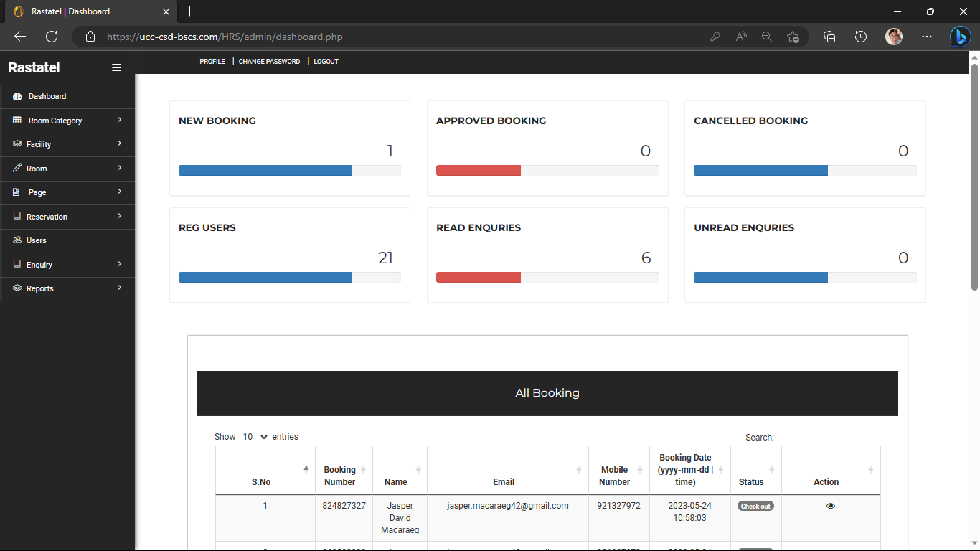Select the Reports icon in the sidebar
Viewport: 980px width, 551px height.
[x=17, y=288]
